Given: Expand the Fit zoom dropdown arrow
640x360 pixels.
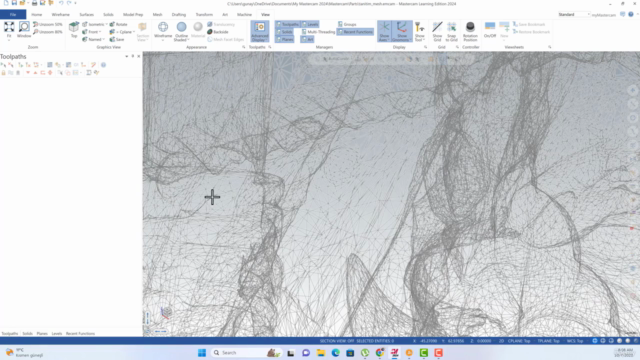Looking at the screenshot, I should [x=9, y=40].
